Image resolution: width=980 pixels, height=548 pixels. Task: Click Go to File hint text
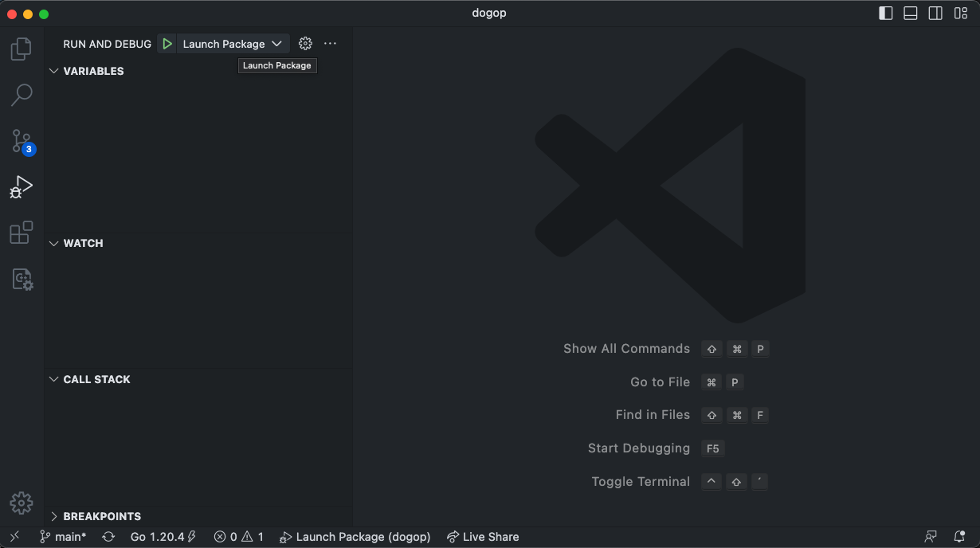(661, 382)
